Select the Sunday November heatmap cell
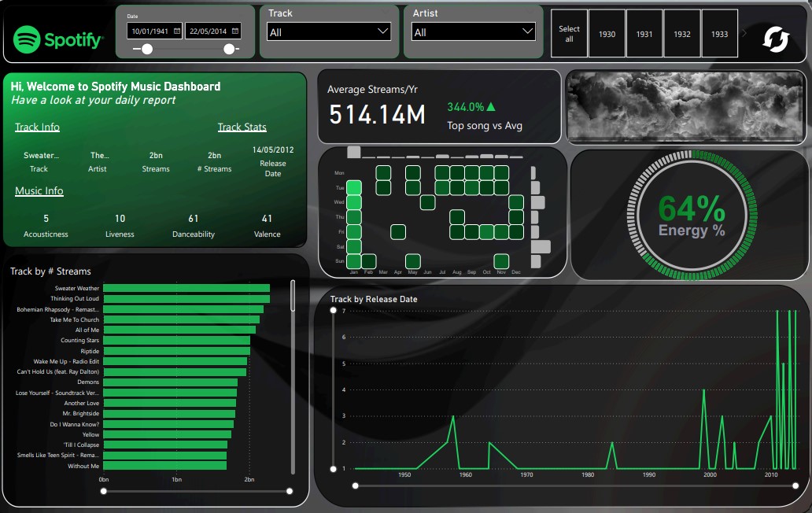Screen dimensions: 812x513 coord(501,261)
